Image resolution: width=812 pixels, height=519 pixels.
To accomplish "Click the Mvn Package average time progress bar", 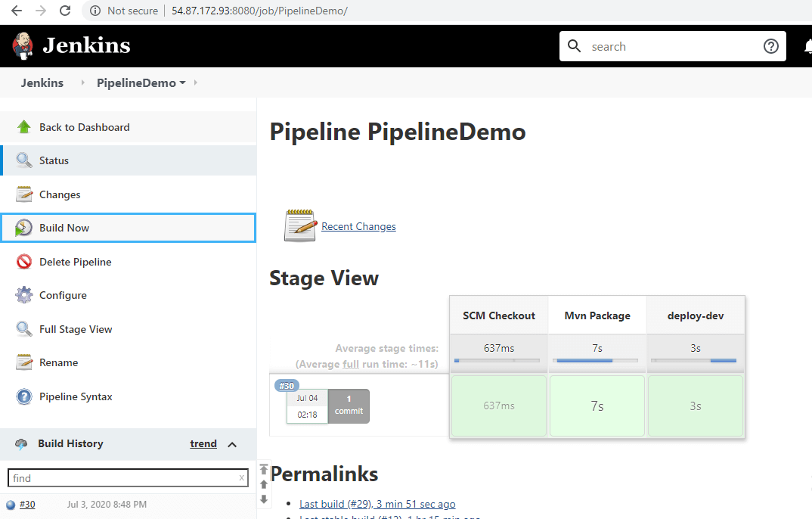I will pos(597,361).
